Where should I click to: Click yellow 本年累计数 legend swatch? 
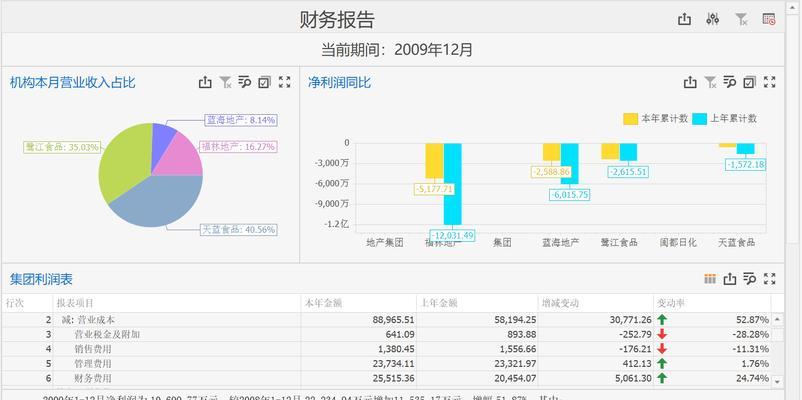click(631, 119)
